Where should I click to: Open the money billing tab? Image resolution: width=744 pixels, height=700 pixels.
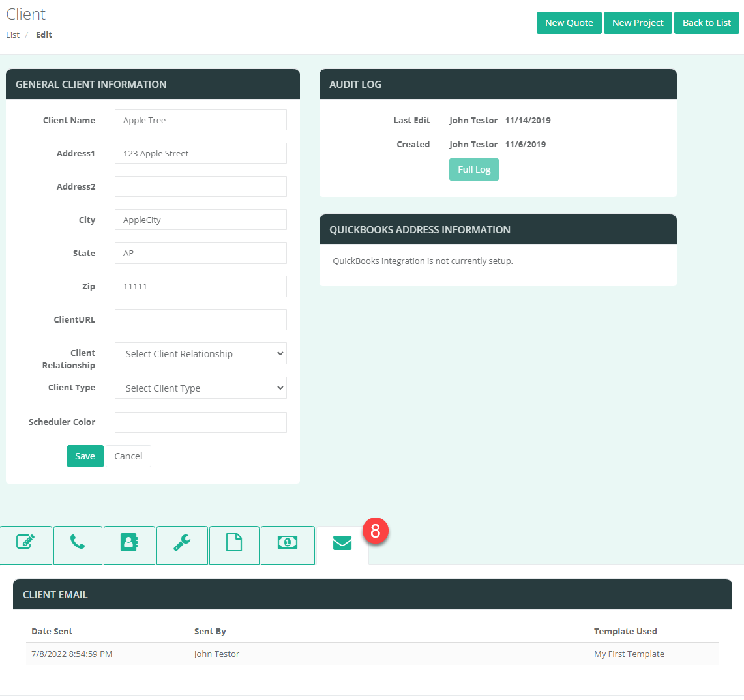tap(287, 544)
